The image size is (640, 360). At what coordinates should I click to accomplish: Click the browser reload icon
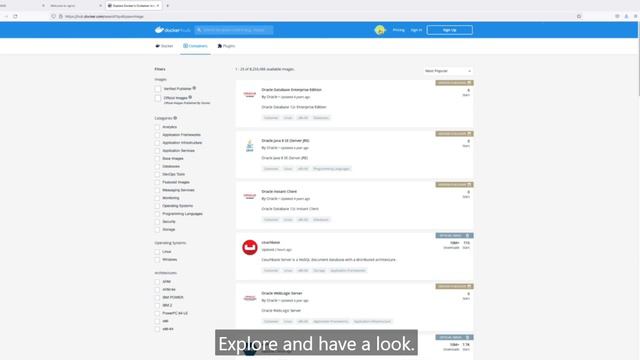(x=15, y=16)
